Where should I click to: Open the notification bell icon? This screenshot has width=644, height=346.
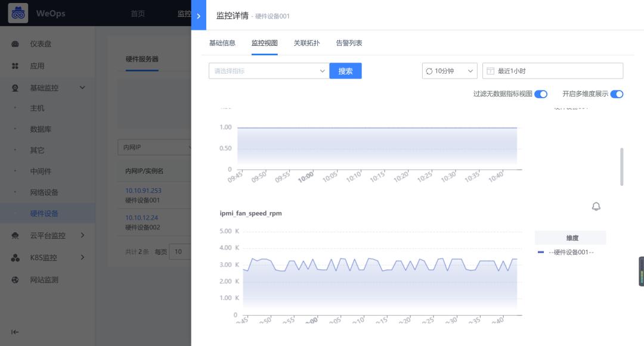(x=595, y=206)
